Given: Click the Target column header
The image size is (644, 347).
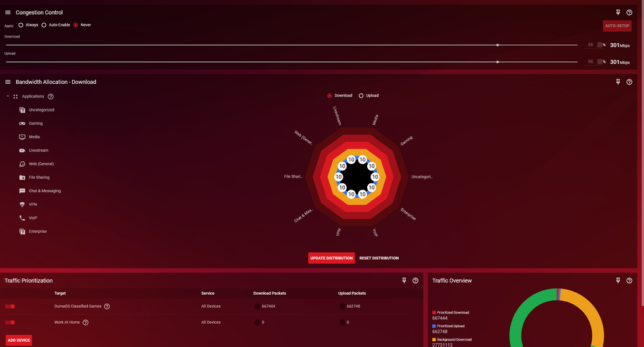Looking at the screenshot, I should (60, 293).
